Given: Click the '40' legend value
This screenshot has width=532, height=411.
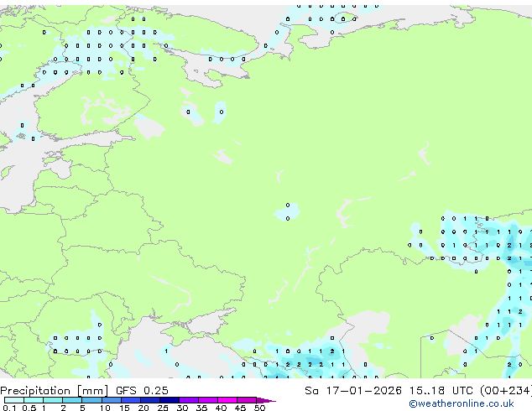Looking at the screenshot, I should tap(221, 408).
